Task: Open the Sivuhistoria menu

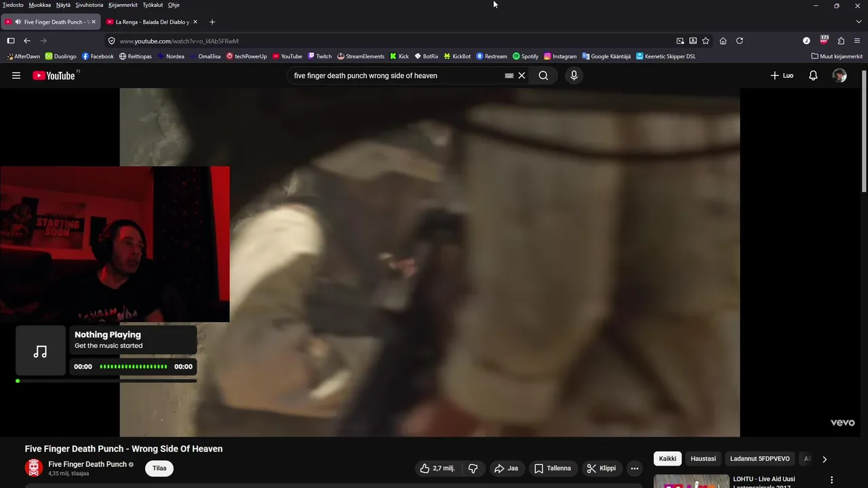Action: click(90, 5)
